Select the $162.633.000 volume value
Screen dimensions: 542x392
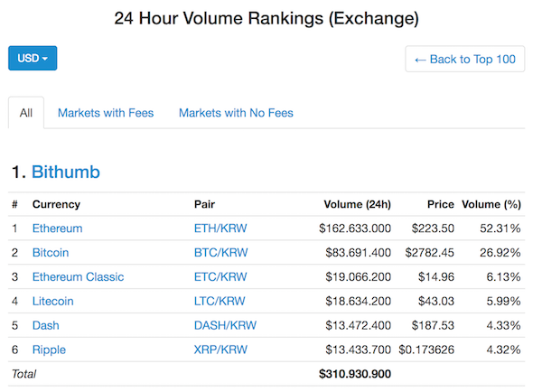coord(355,229)
